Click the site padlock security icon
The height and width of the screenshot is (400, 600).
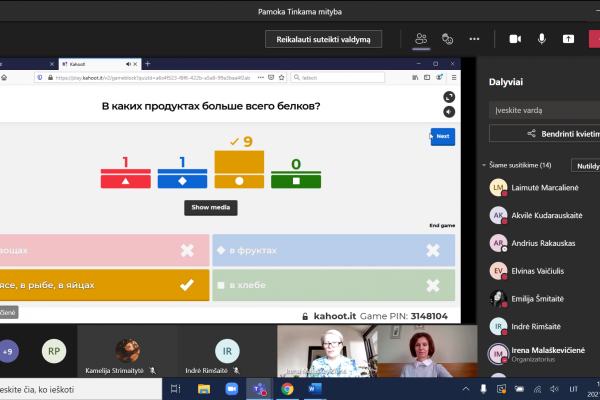[50, 78]
